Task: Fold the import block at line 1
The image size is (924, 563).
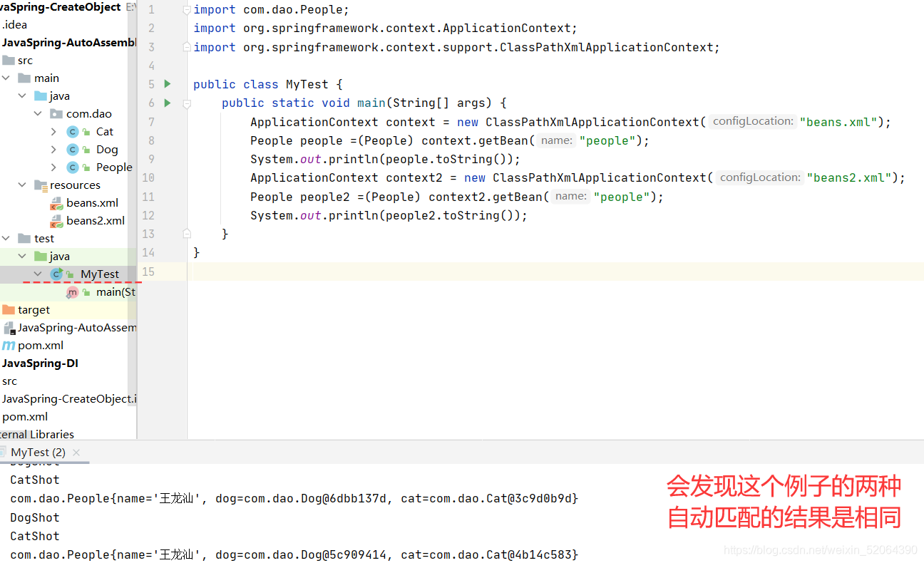Action: pos(187,10)
